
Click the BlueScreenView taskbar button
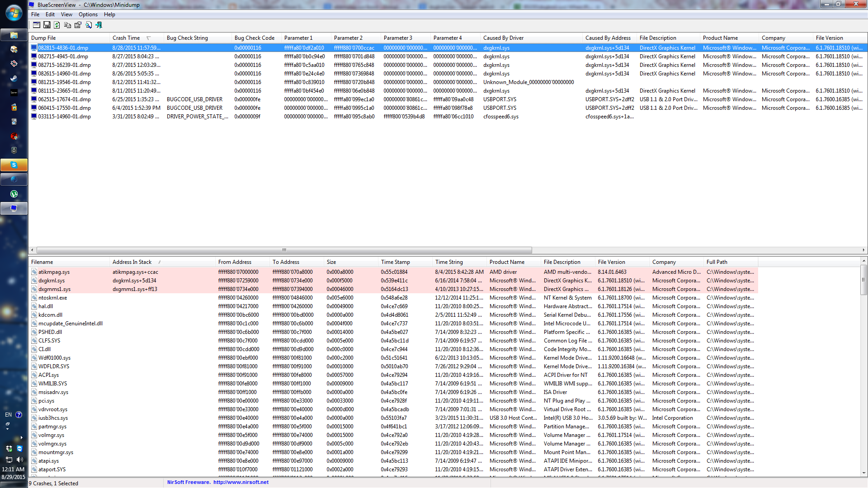(14, 208)
